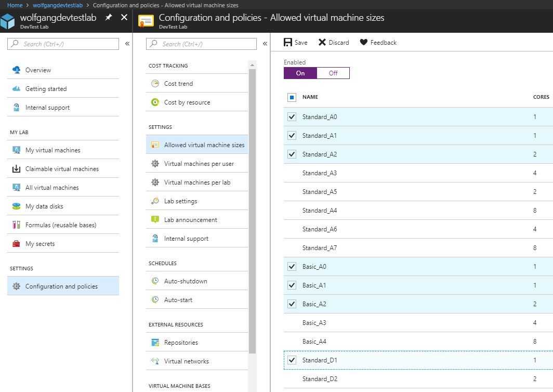Click the Repositories icon
The image size is (553, 392).
pyautogui.click(x=155, y=342)
